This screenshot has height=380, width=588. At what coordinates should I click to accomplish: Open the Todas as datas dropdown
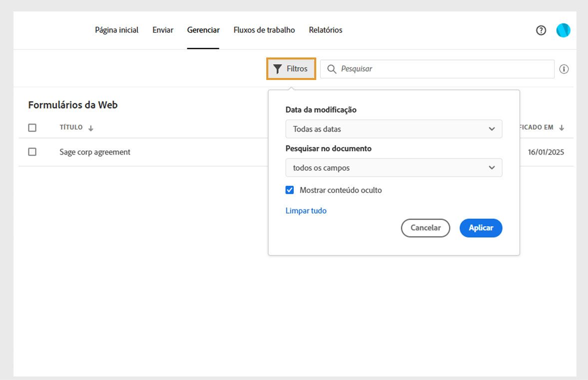[x=394, y=129]
